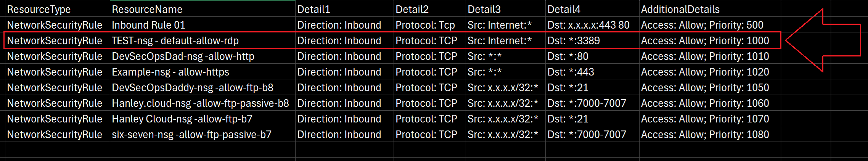
Task: Select the 'DevSecOpsDaddy-nsg -allow-ftp-b8' cell
Action: click(192, 87)
